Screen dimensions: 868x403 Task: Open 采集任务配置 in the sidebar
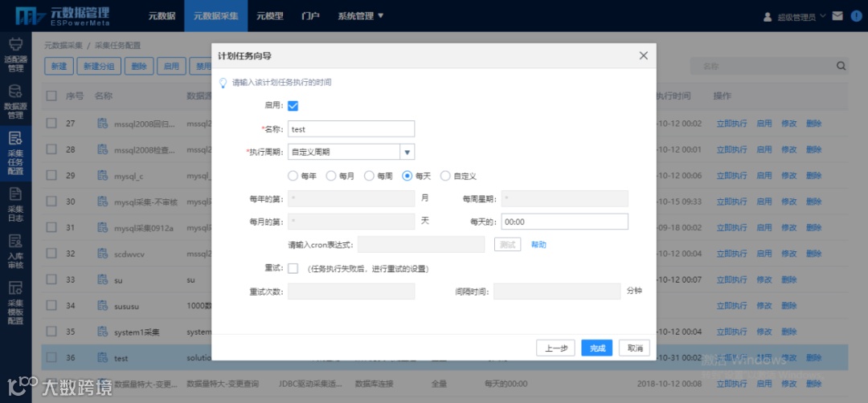15,153
